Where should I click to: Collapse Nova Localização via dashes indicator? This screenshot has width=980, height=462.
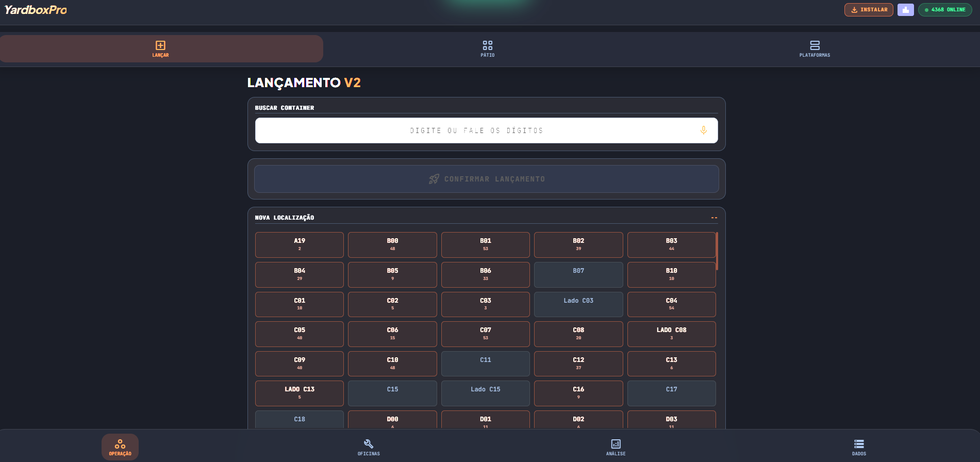[x=714, y=218]
